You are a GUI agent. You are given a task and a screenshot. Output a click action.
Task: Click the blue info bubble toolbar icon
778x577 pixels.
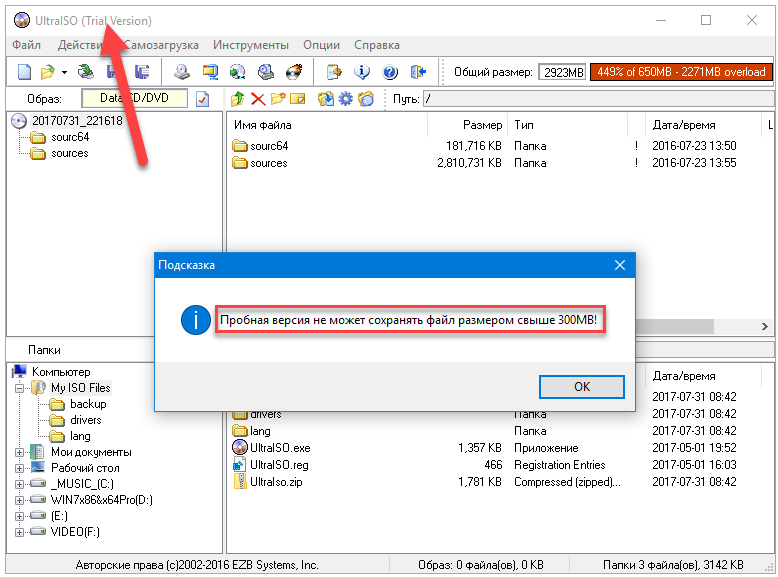click(362, 72)
